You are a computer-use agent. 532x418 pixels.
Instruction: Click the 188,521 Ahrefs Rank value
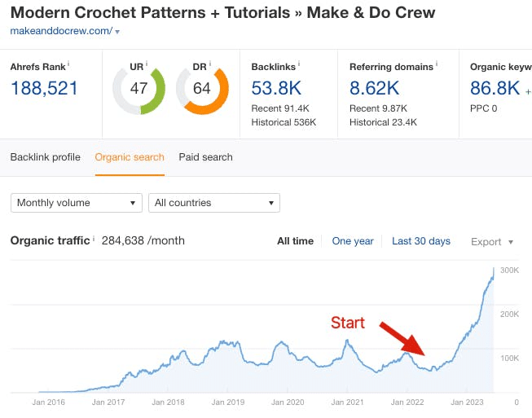point(45,88)
